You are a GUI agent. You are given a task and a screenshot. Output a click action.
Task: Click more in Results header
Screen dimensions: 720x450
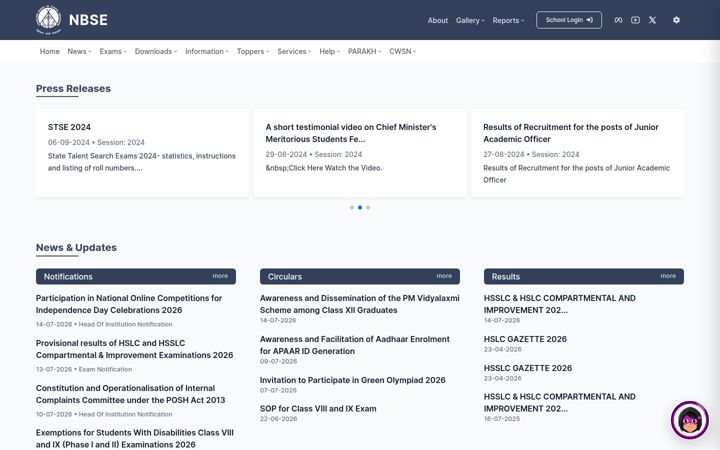tap(668, 276)
